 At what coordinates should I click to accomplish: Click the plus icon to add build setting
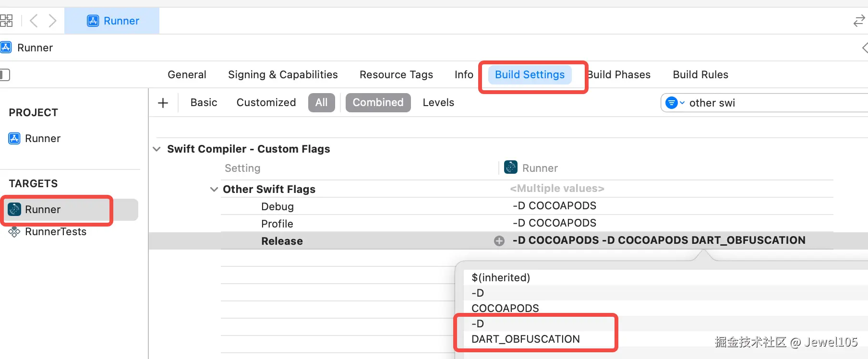pos(163,103)
